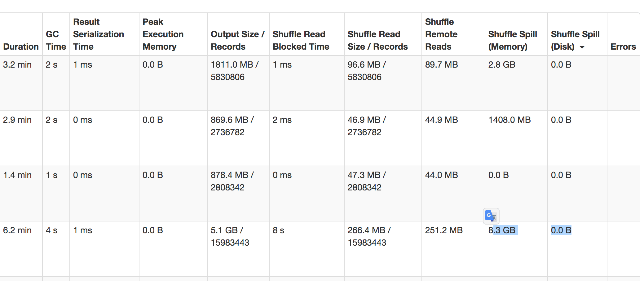Sort table by GC Time header
Screen dimensions: 644x281
(x=55, y=40)
